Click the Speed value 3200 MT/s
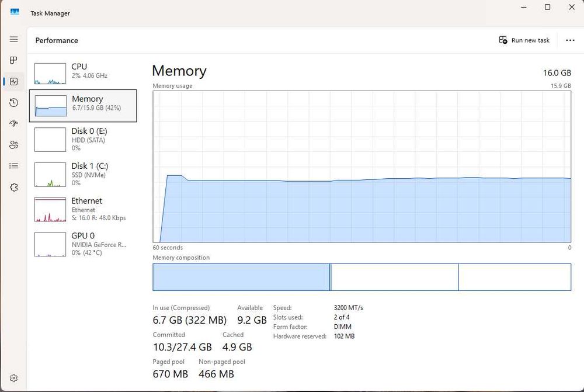 [x=348, y=308]
